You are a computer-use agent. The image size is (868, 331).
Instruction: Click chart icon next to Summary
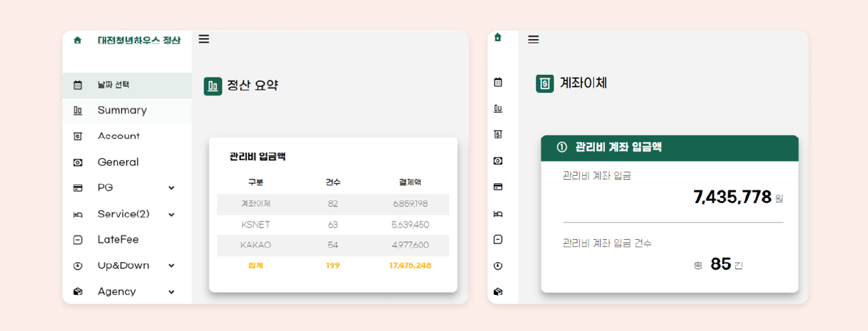(x=78, y=110)
